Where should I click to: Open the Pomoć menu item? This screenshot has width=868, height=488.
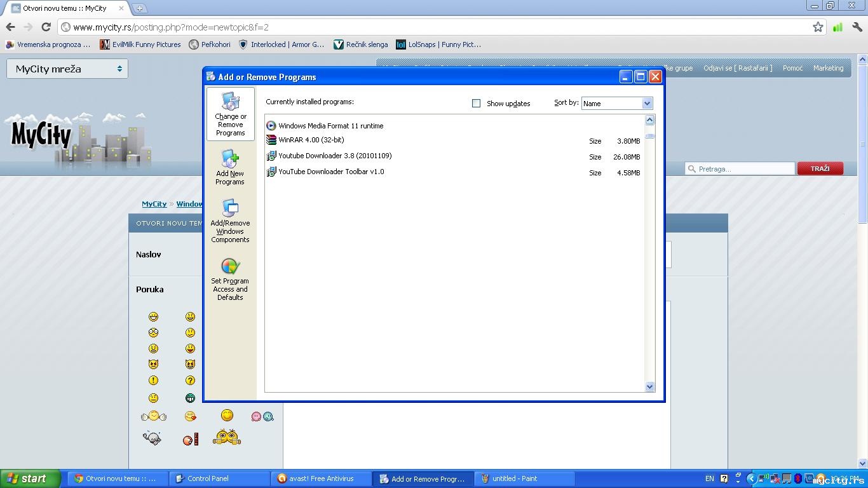pos(792,68)
